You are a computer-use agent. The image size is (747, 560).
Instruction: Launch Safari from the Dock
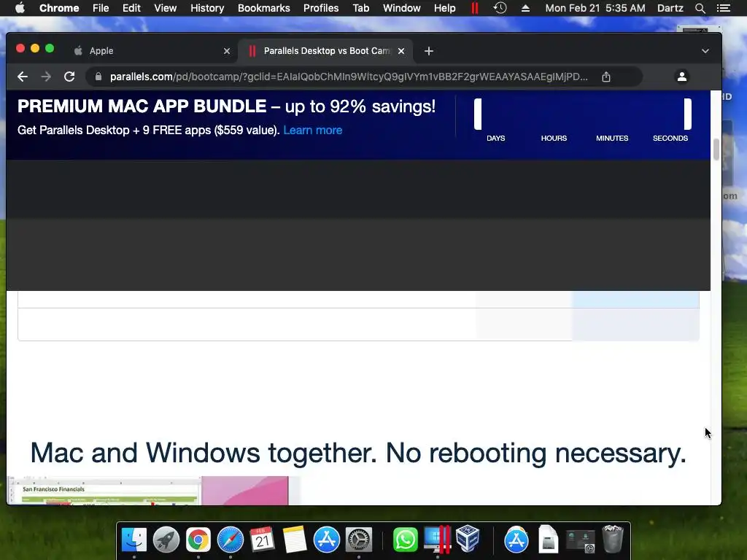coord(231,540)
